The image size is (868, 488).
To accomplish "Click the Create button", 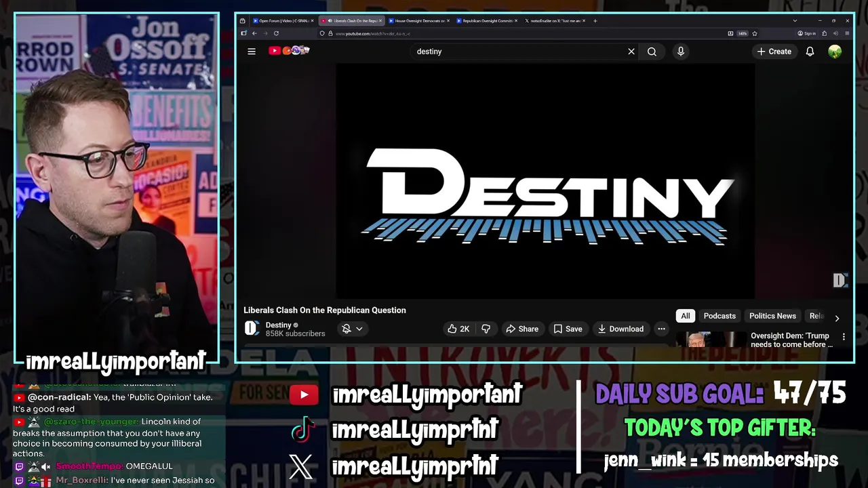I will [774, 52].
